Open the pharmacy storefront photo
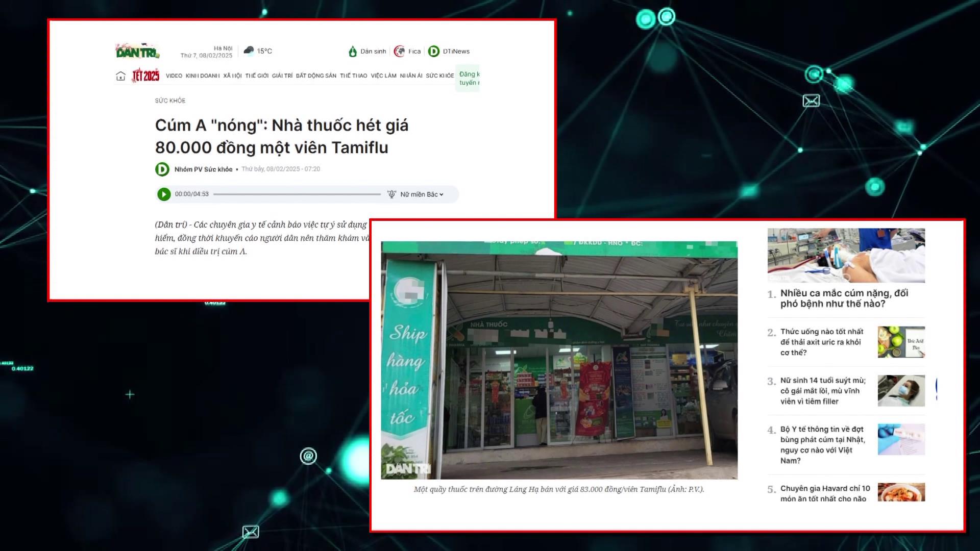Image resolution: width=980 pixels, height=551 pixels. coord(559,360)
